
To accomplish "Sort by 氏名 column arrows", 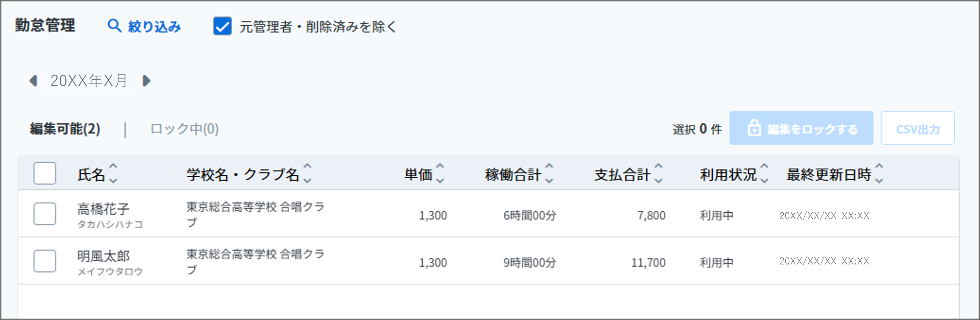I will coord(113,173).
